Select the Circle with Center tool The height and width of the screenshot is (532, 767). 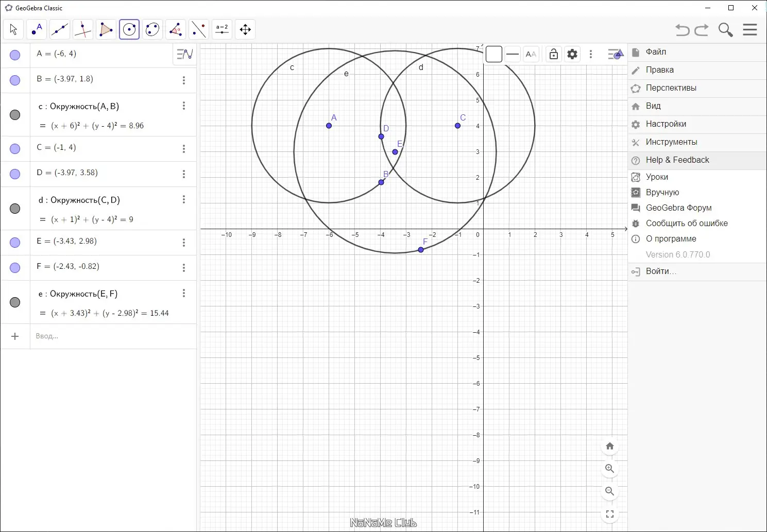[x=129, y=29]
